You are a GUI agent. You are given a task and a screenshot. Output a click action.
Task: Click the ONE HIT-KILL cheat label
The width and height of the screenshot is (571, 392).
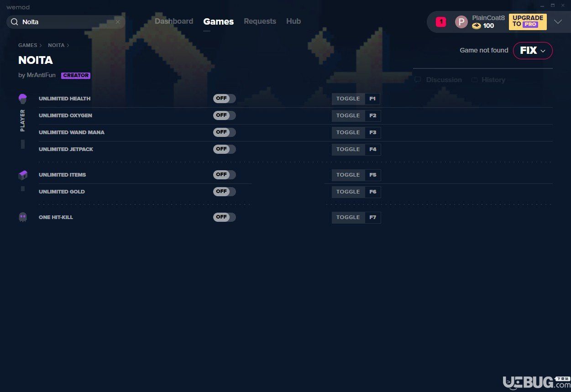(x=56, y=217)
